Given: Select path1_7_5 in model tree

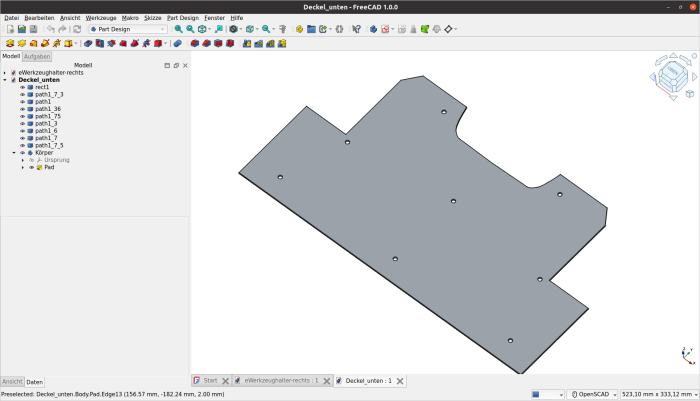Looking at the screenshot, I should pos(49,145).
